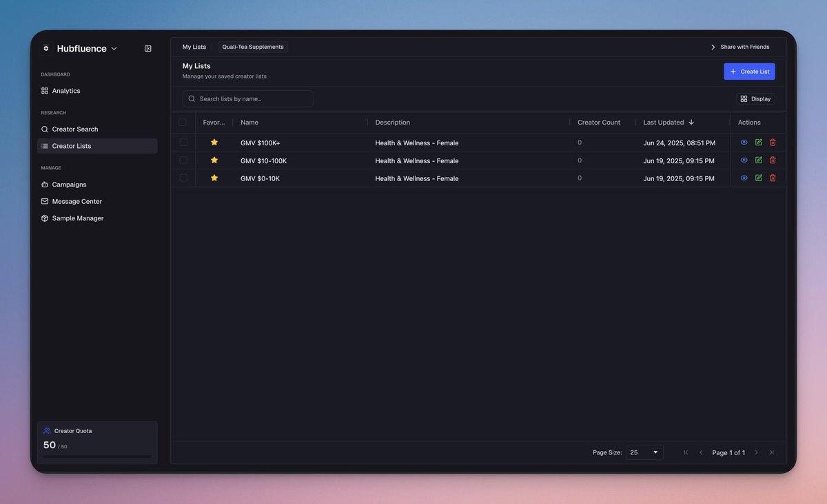Check the GMV $10-100K row checkbox

coord(183,160)
